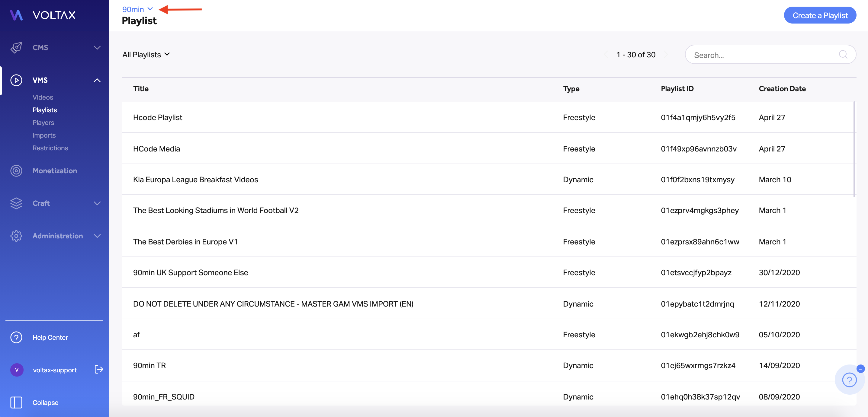The width and height of the screenshot is (868, 417).
Task: Open 90min UK Support Someone Else playlist
Action: 489,272
